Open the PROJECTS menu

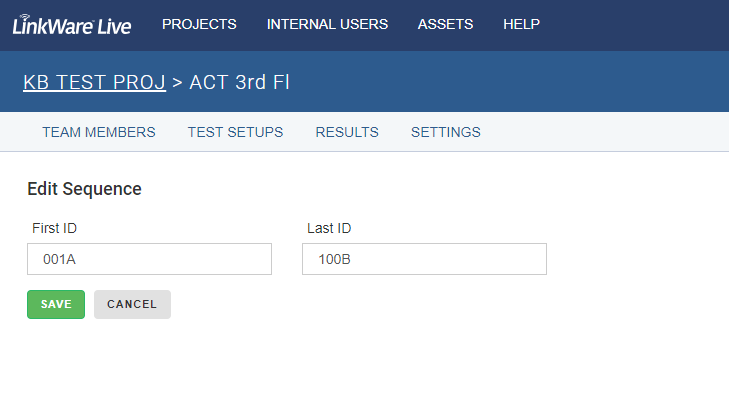pos(199,24)
